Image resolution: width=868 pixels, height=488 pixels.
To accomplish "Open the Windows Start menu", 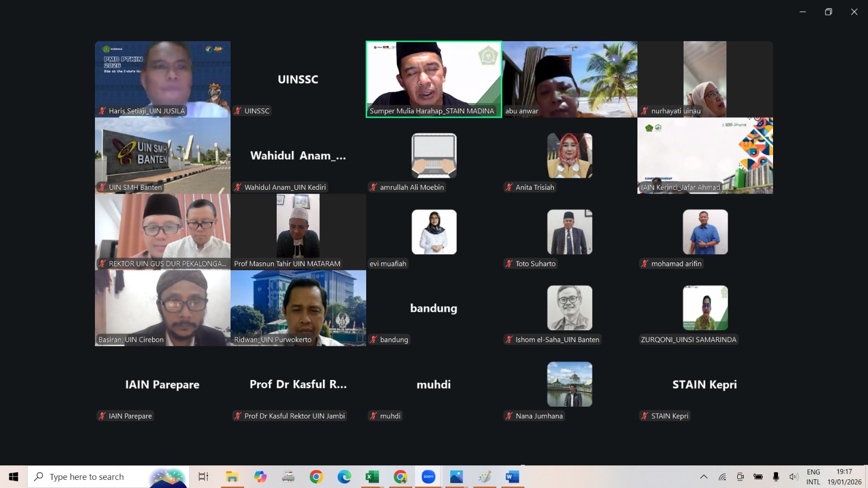I will 14,477.
